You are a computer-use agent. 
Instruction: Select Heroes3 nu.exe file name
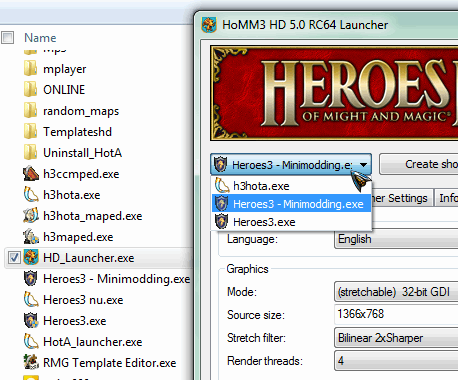(x=83, y=300)
